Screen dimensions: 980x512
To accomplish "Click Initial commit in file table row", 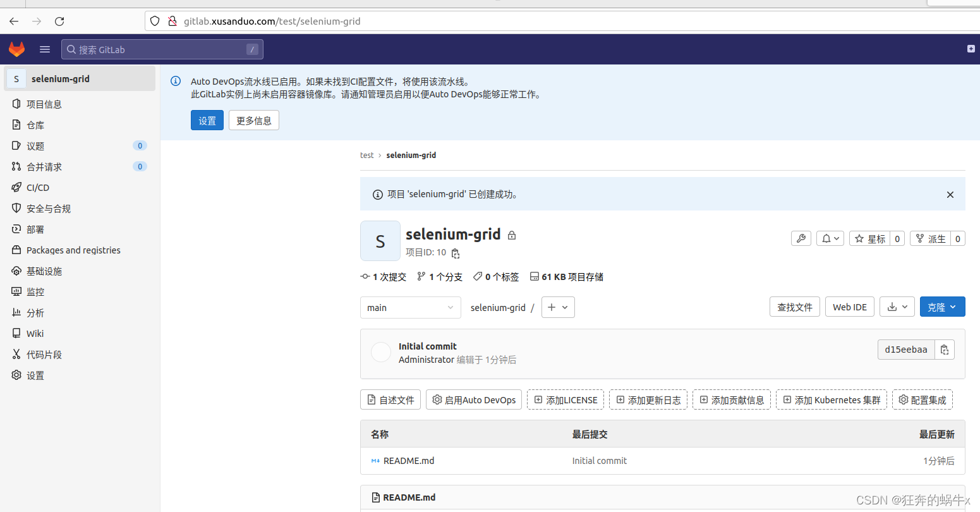I will point(600,461).
